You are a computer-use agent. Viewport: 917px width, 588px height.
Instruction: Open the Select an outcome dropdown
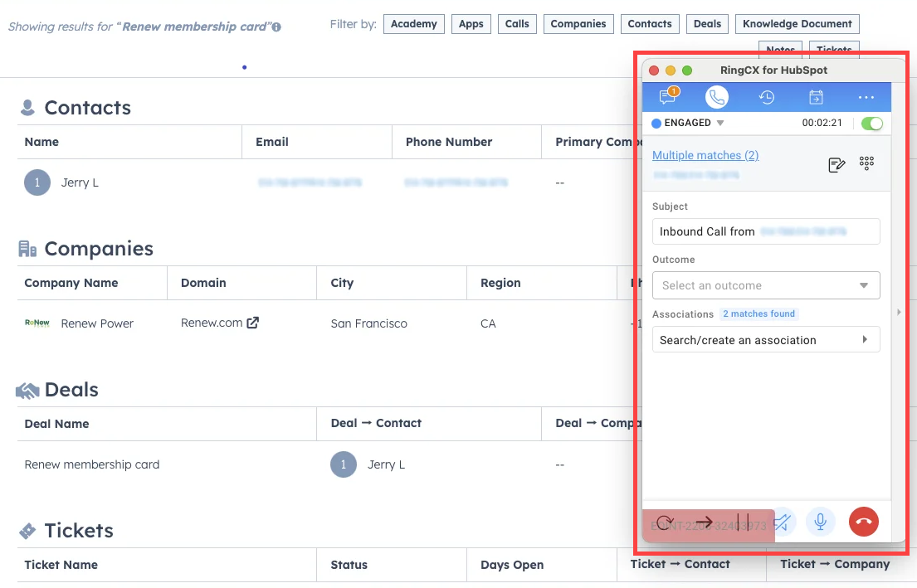tap(766, 285)
